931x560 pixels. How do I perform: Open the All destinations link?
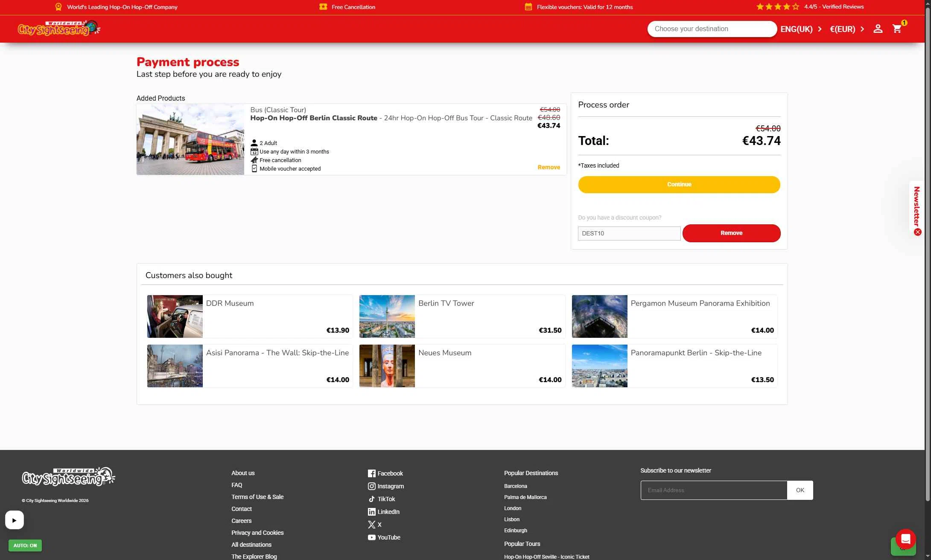click(x=251, y=545)
